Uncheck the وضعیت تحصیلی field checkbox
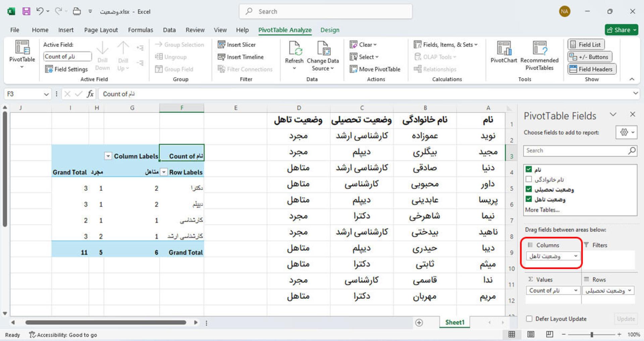644x341 pixels. coord(529,189)
